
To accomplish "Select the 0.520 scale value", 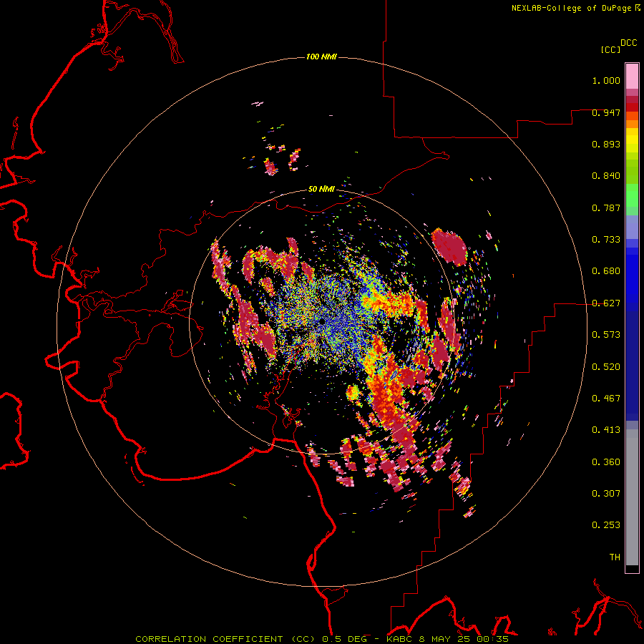I will click(x=606, y=367).
